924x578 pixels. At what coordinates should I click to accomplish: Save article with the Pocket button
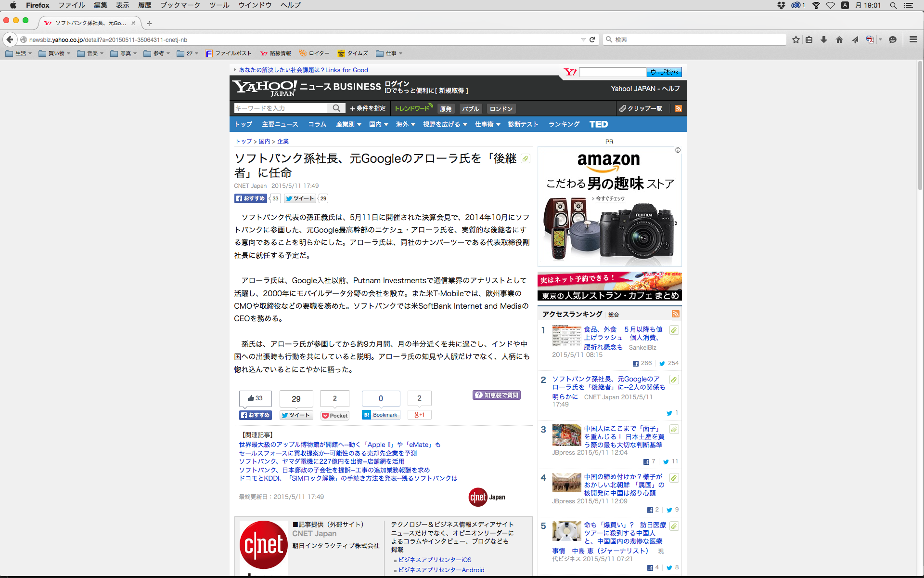coord(335,415)
